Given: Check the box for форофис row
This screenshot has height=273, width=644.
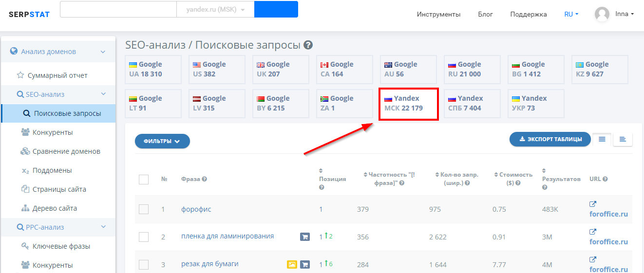Looking at the screenshot, I should [x=144, y=209].
